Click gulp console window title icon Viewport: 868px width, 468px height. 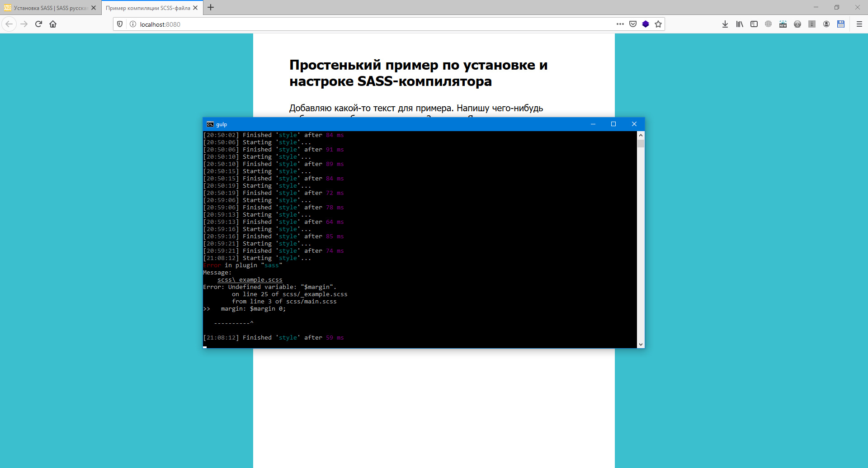click(x=210, y=124)
